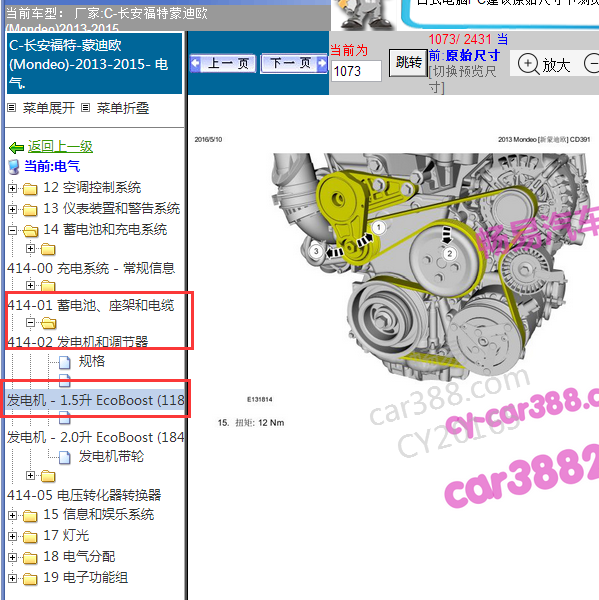Expand the 12 空调控制系统 node
The height and width of the screenshot is (600, 599).
pos(12,188)
